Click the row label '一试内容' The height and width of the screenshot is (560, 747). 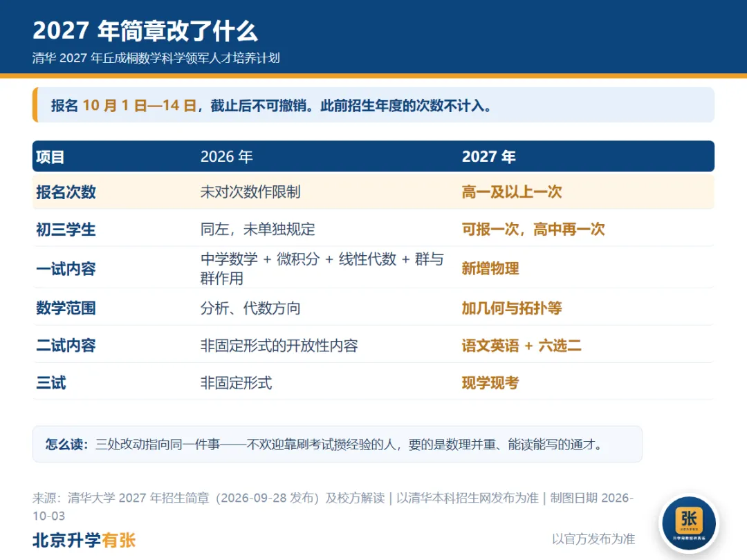coord(66,269)
